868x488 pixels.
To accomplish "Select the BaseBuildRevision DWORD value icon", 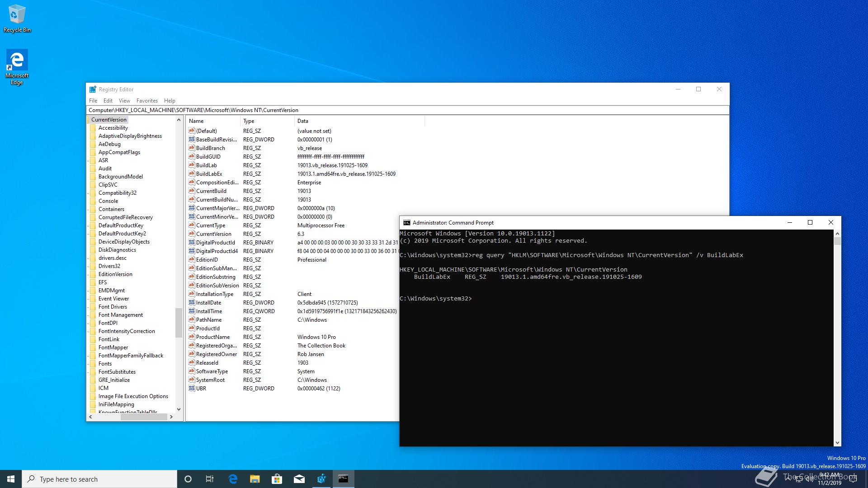I will point(192,140).
